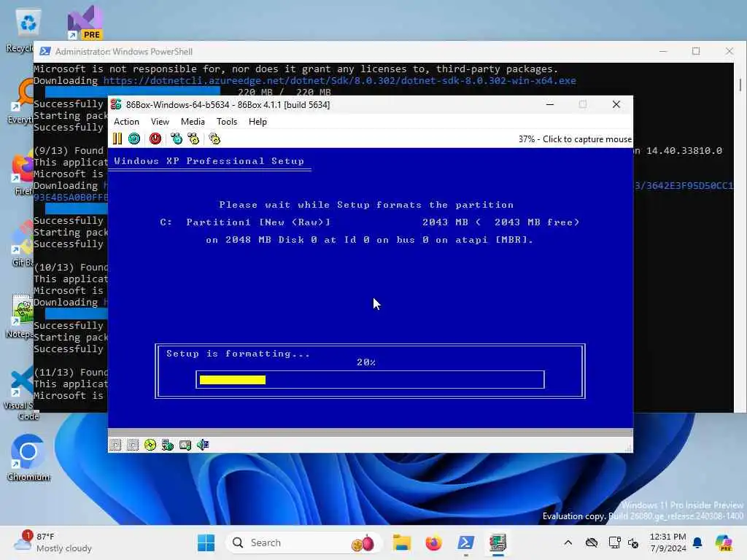Image resolution: width=747 pixels, height=560 pixels.
Task: Pause the 86Box emulation
Action: click(x=117, y=139)
